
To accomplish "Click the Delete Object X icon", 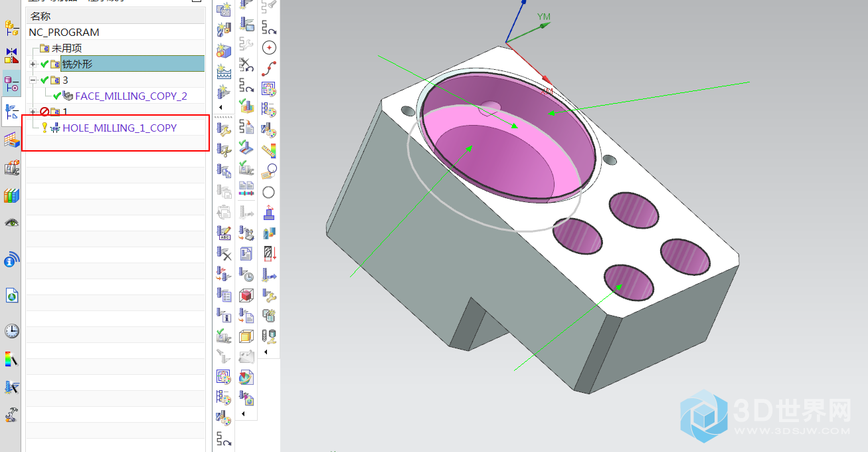I will pos(224,253).
